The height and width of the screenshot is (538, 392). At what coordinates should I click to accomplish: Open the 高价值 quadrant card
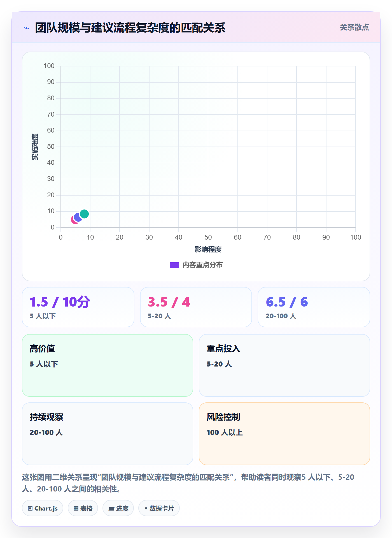tap(108, 365)
